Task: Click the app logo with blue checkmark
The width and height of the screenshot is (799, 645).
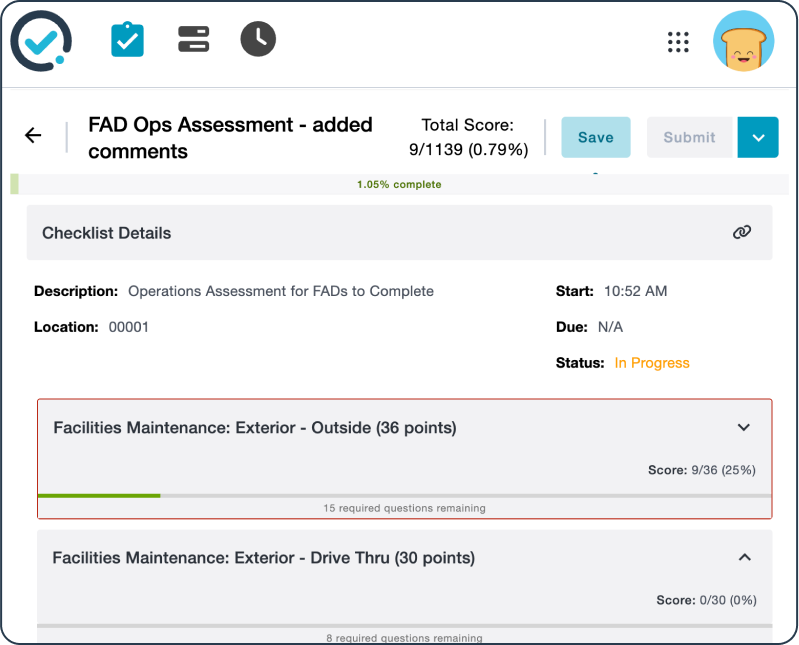Action: pyautogui.click(x=41, y=42)
